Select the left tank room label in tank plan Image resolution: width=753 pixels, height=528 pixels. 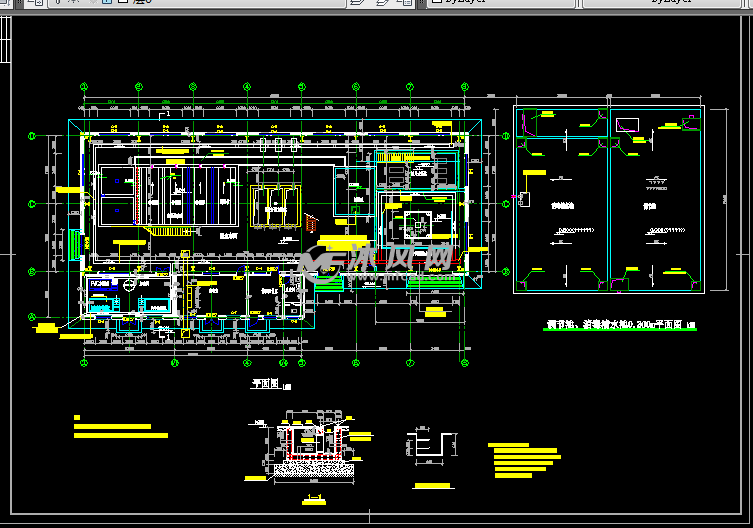click(x=562, y=206)
